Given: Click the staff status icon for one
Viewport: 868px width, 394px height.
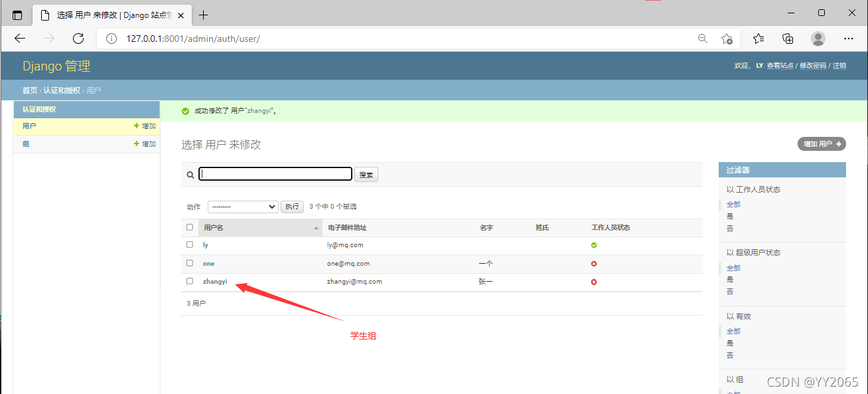Looking at the screenshot, I should point(594,264).
